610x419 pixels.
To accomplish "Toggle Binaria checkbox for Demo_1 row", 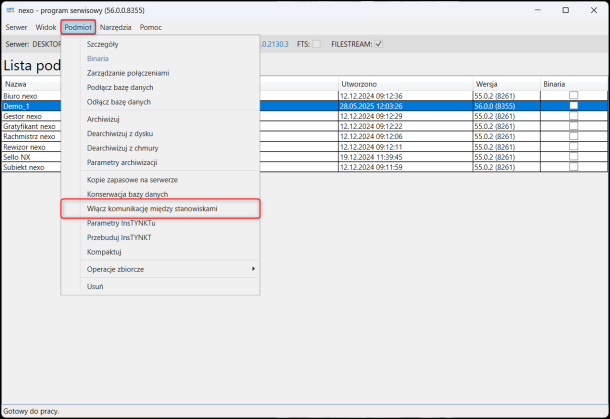I will (x=573, y=105).
